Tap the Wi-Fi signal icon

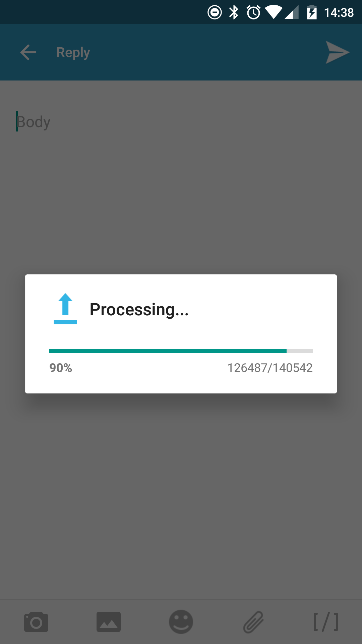click(274, 12)
